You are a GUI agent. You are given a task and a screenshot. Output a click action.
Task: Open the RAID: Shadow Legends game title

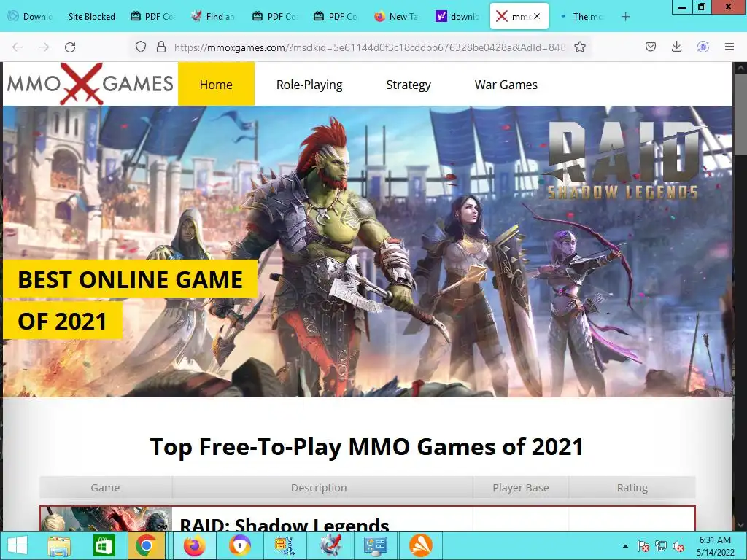(x=285, y=524)
